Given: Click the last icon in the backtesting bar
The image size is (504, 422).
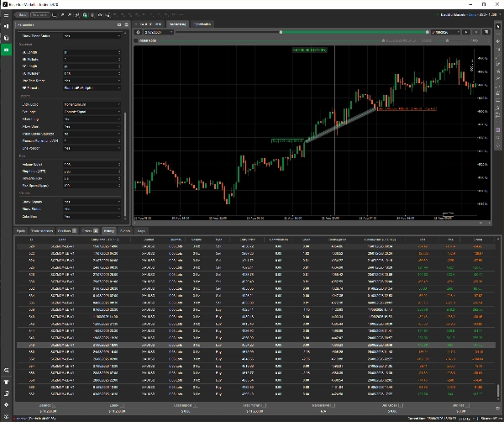Looking at the screenshot, I should click(486, 32).
